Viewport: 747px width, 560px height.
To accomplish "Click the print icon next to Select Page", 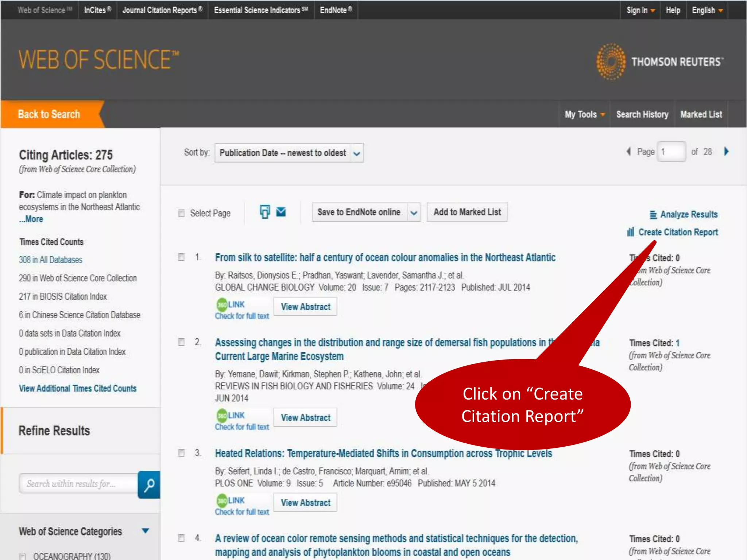I will (x=265, y=212).
